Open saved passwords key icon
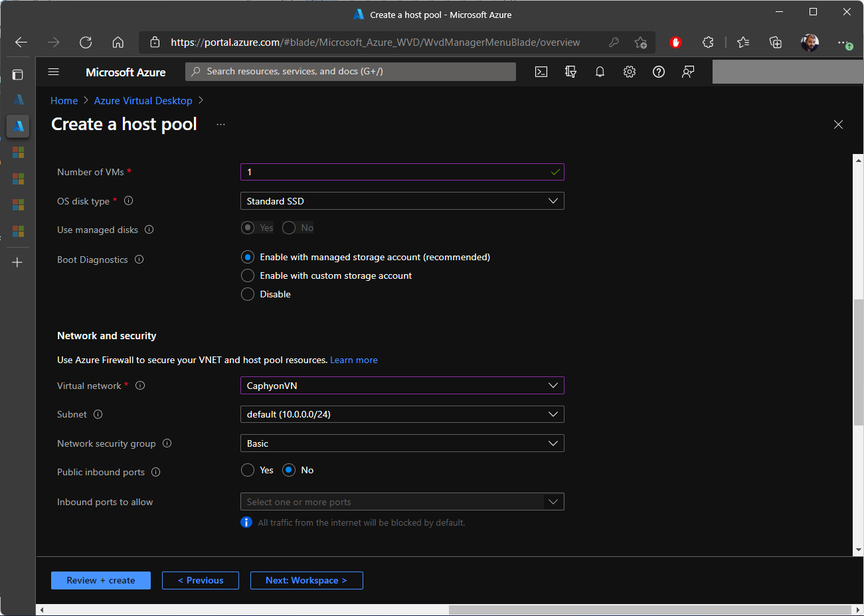Viewport: 864px width, 616px height. (x=614, y=42)
